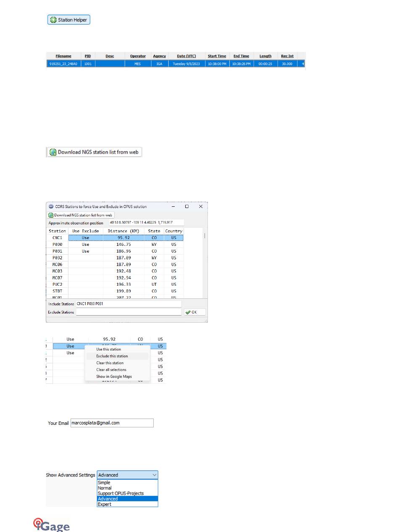Open the Show Advanced Settings dropdown arrow
The height and width of the screenshot is (532, 399).
[155, 475]
